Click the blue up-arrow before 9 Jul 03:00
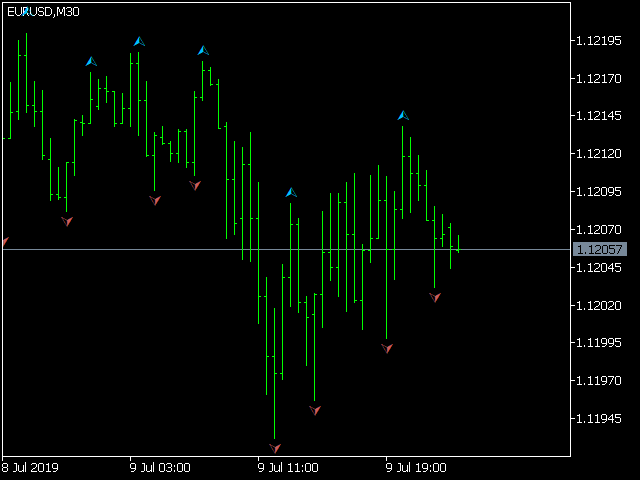This screenshot has width=640, height=480. pos(91,62)
